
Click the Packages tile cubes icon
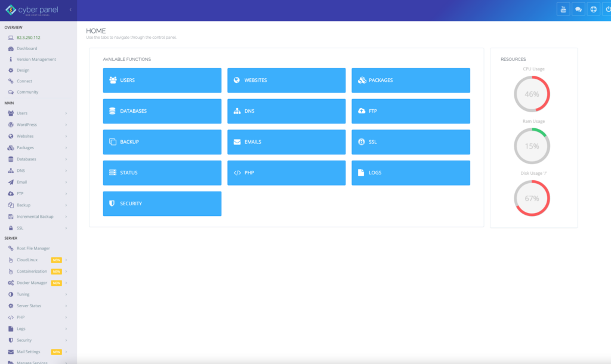tap(362, 80)
